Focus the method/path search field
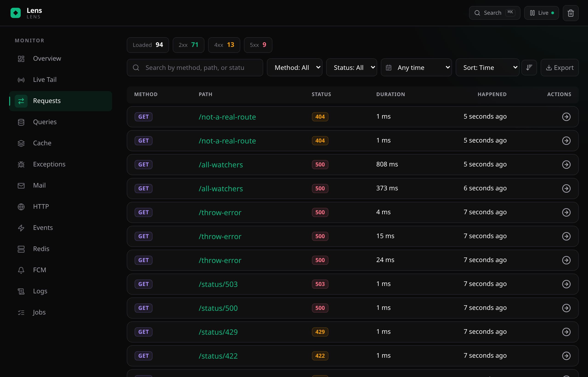588x377 pixels. point(195,68)
